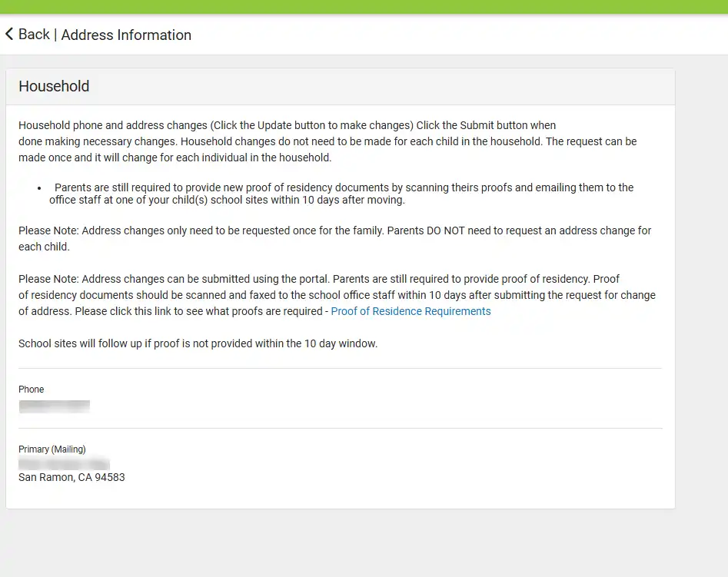Go back using the Back text
Image resolution: width=728 pixels, height=577 pixels.
pos(34,35)
